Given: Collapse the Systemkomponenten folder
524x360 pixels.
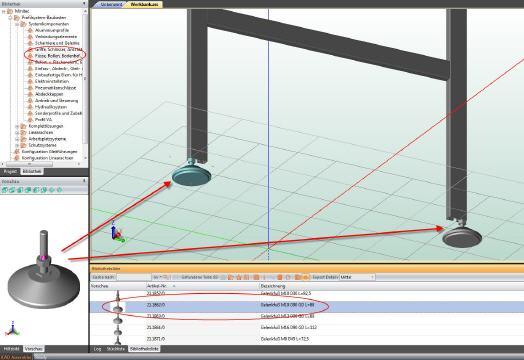Looking at the screenshot, I should [x=17, y=24].
